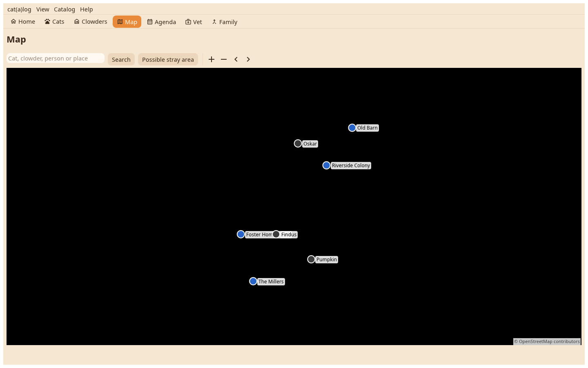Screen dimensions: 588x368
Task: Click the previous left chevron icon
Action: click(236, 59)
